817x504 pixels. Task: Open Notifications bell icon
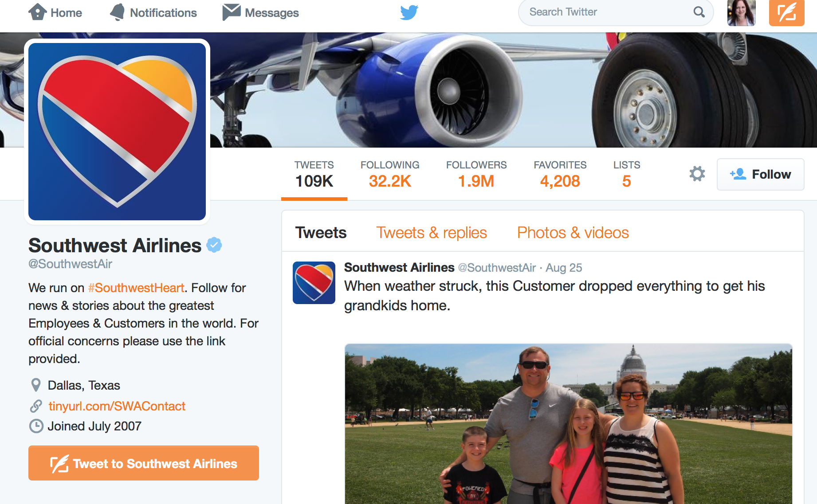click(118, 12)
